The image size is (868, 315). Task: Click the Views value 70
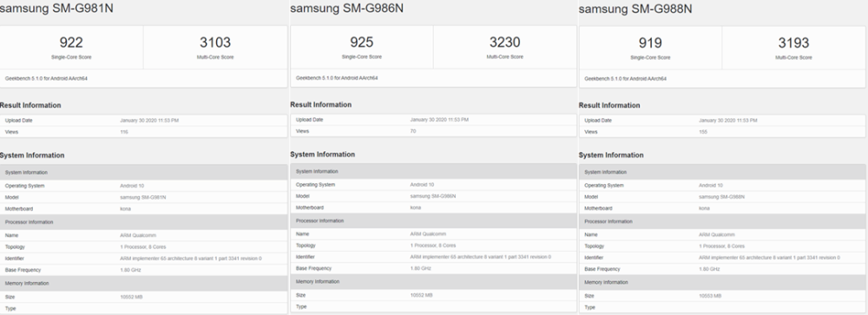(413, 131)
